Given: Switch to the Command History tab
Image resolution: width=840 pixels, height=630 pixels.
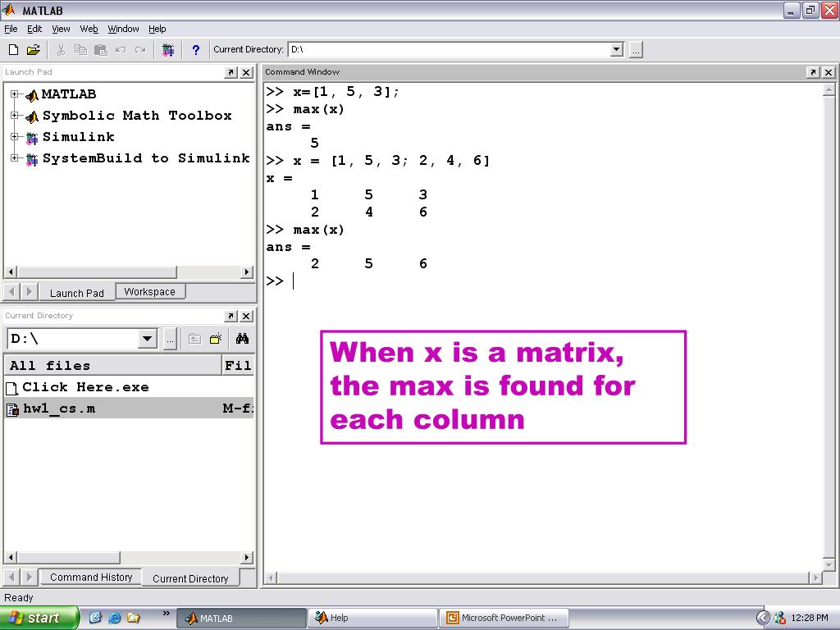Looking at the screenshot, I should click(x=91, y=577).
